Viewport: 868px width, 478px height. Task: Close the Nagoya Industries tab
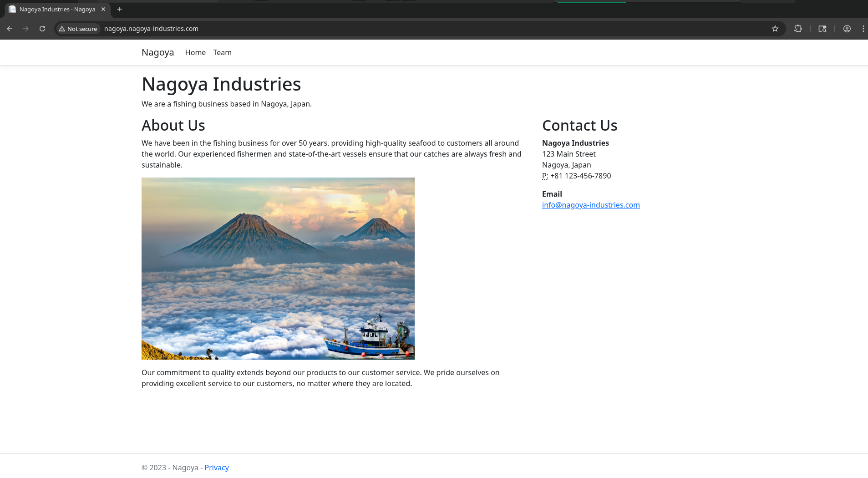(103, 9)
